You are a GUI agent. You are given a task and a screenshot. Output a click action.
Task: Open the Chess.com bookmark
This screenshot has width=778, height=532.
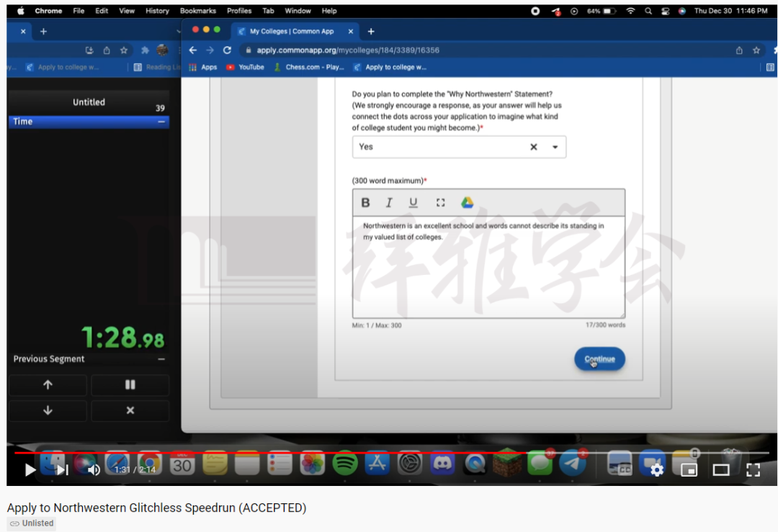click(308, 67)
